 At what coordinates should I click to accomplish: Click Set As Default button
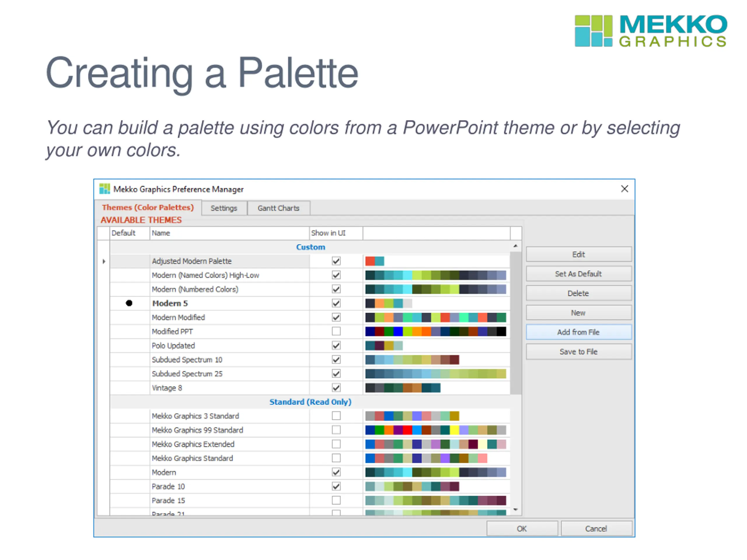578,274
